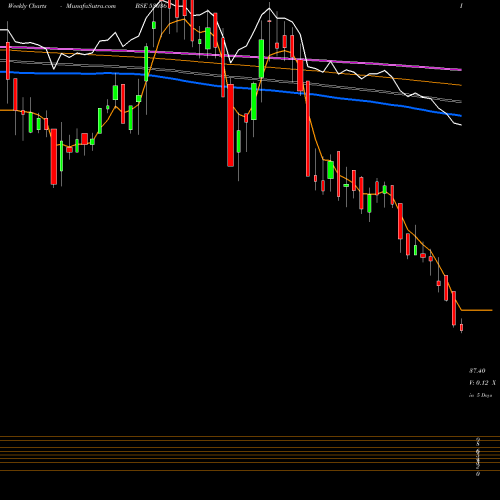The height and width of the screenshot is (500, 500).
Task: Click the BSE stock code label
Action: pos(151,6)
